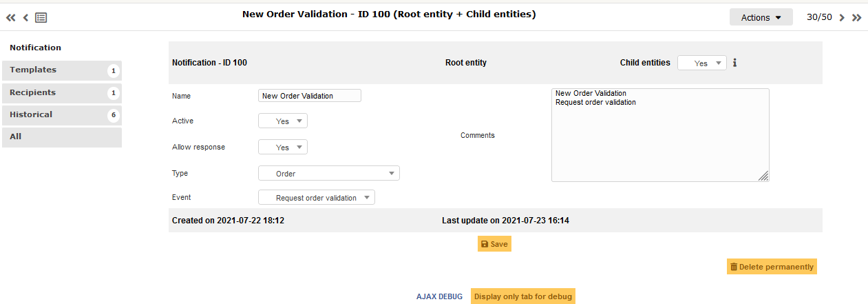
Task: Click the Comments label
Action: tap(478, 135)
